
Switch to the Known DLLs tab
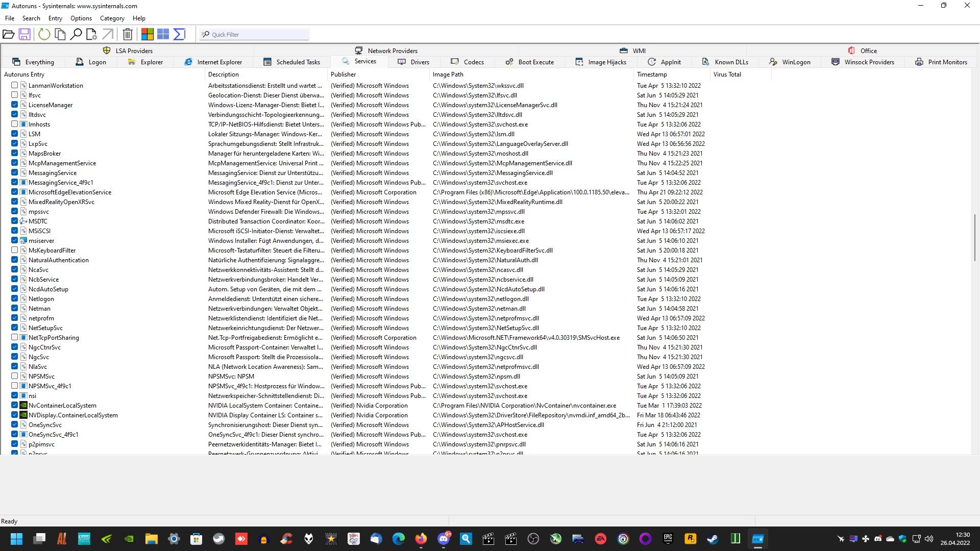[725, 62]
